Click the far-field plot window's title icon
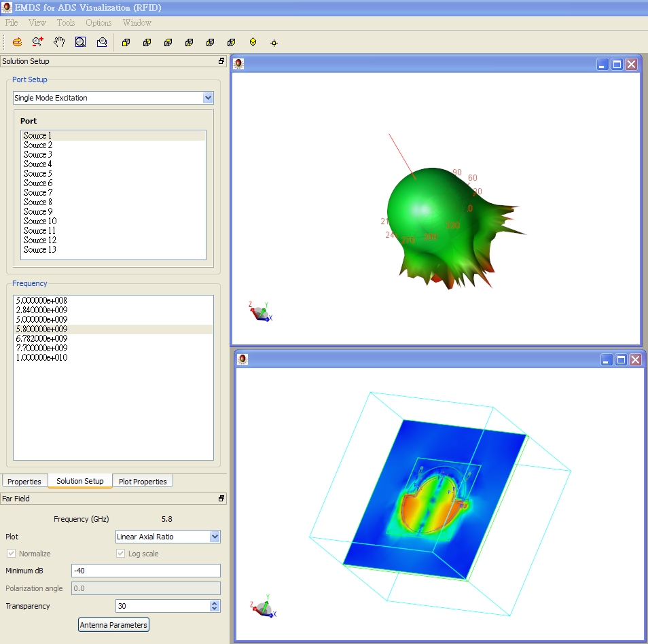The width and height of the screenshot is (648, 644). point(238,64)
